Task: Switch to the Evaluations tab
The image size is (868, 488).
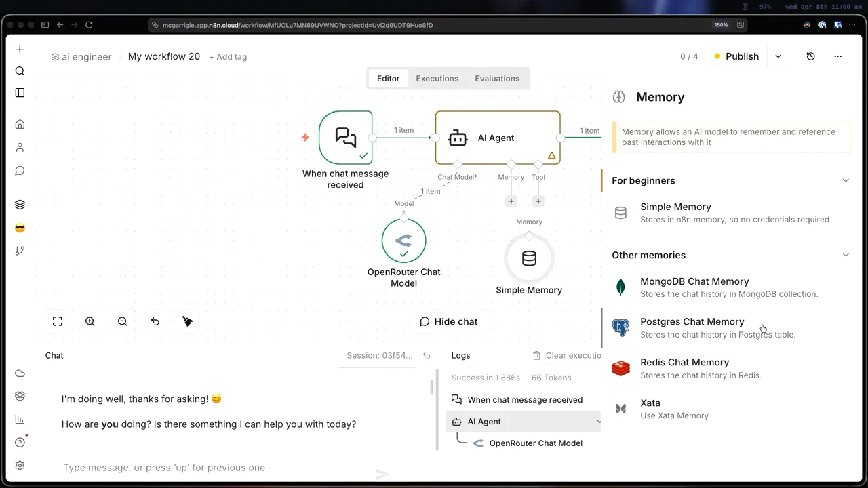Action: pos(497,79)
